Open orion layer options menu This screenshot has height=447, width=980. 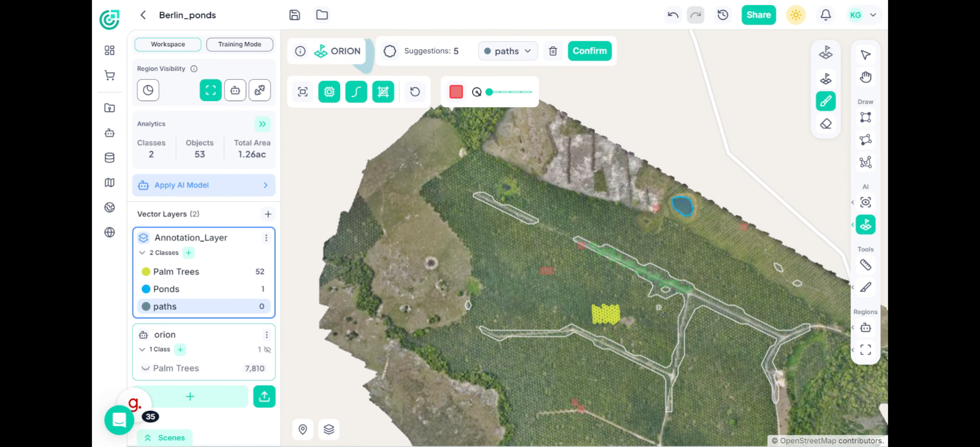click(266, 335)
